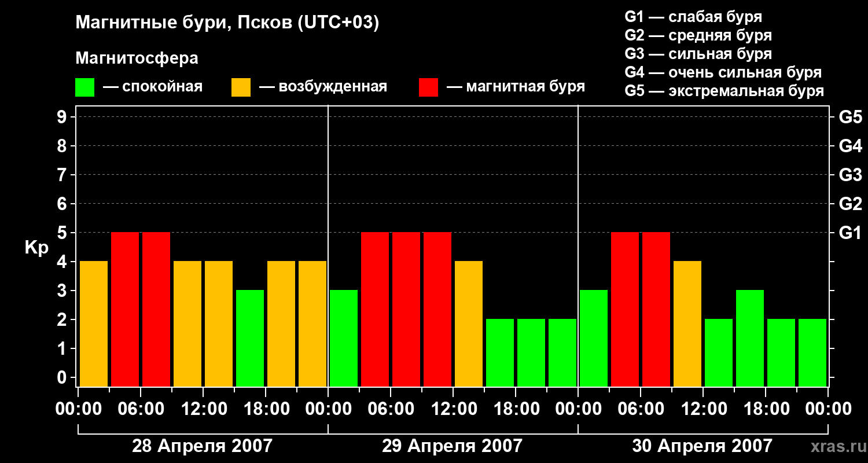Click the yellow "возбужденная" legend swatch
This screenshot has height=463, width=868.
click(x=241, y=87)
